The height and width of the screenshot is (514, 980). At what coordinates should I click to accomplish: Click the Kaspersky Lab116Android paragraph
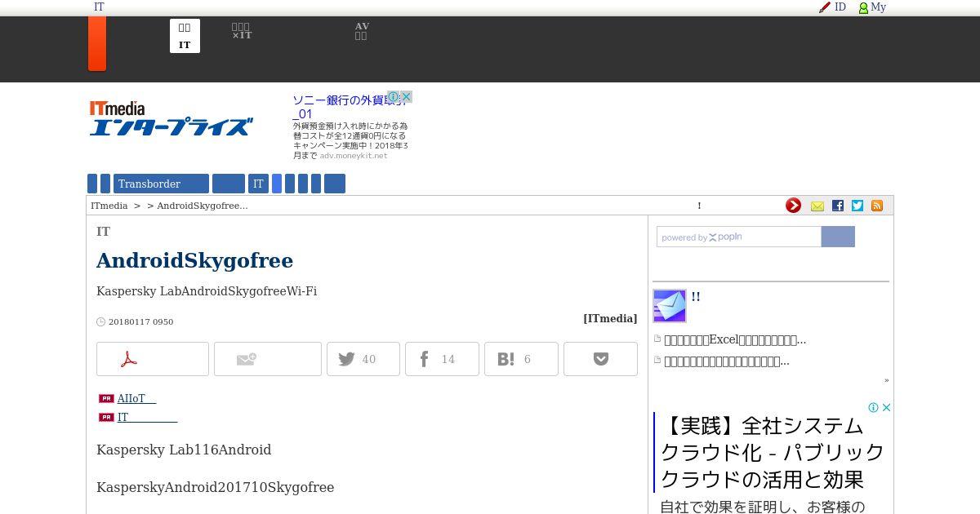pyautogui.click(x=184, y=450)
